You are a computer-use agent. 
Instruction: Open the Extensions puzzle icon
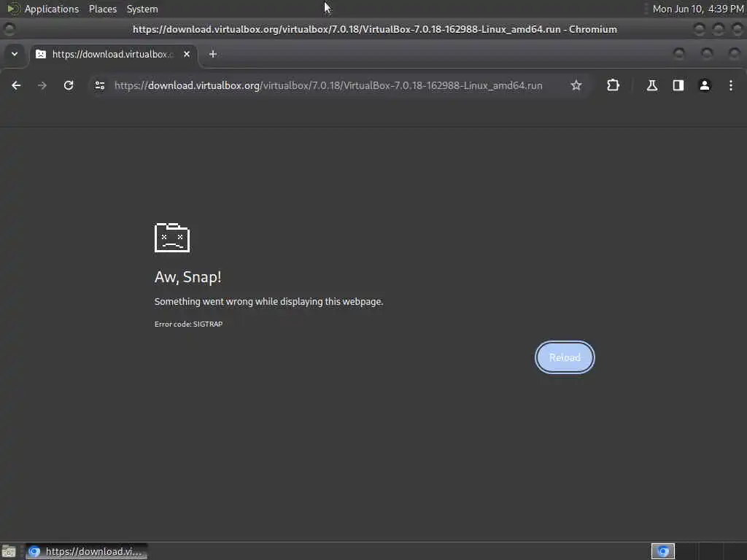(613, 85)
